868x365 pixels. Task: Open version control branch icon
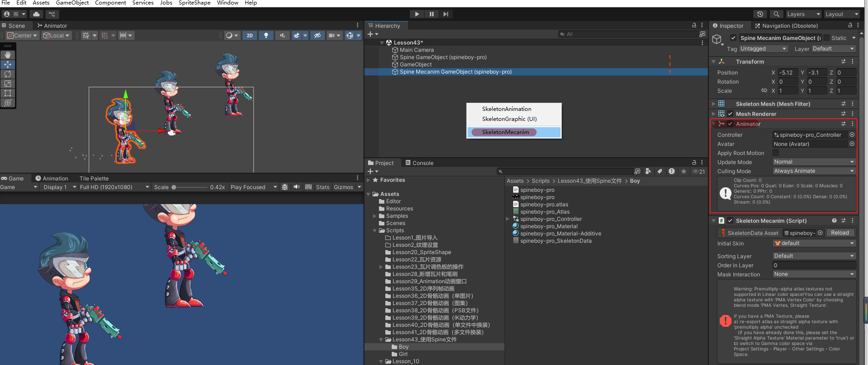52,14
